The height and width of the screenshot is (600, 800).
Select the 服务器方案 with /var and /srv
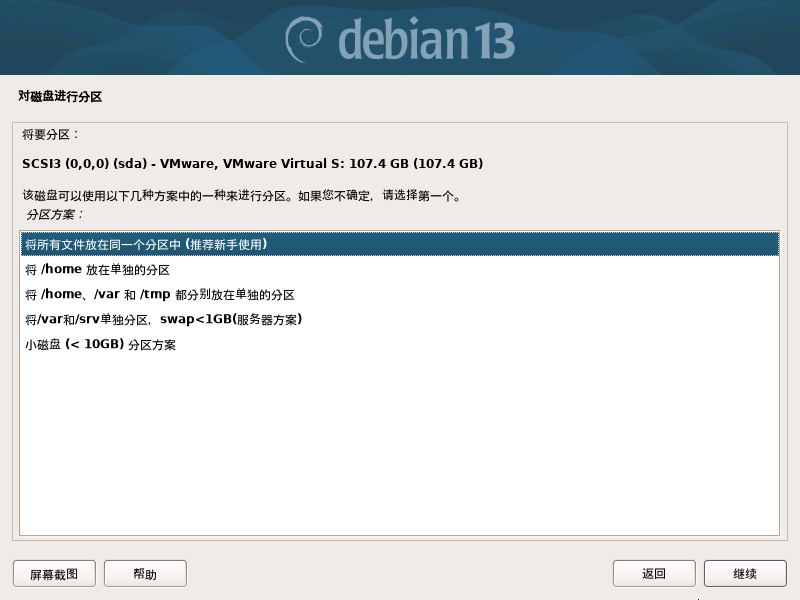(x=399, y=319)
